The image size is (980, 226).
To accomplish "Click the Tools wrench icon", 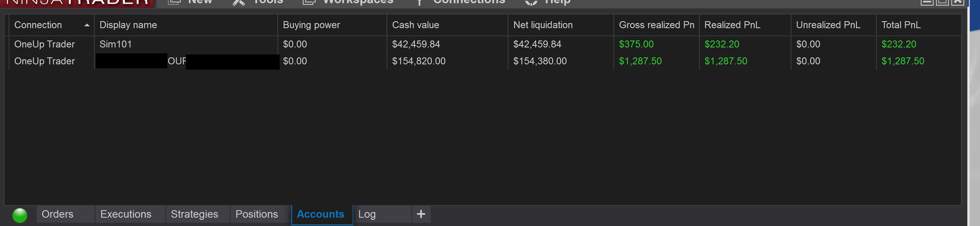I will (x=238, y=2).
